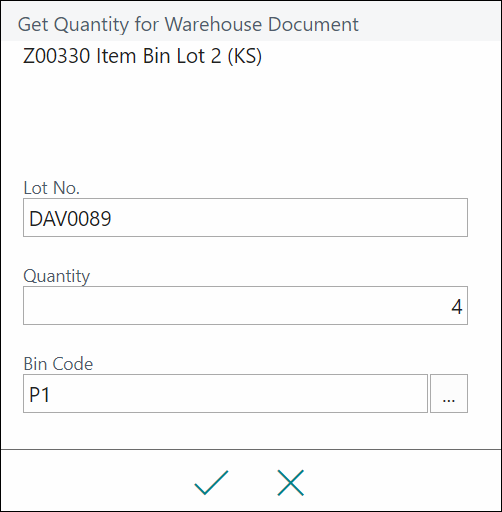Click the Z00330 Item Bin Lot 2 heading
Screen dimensions: 502x512
click(142, 56)
